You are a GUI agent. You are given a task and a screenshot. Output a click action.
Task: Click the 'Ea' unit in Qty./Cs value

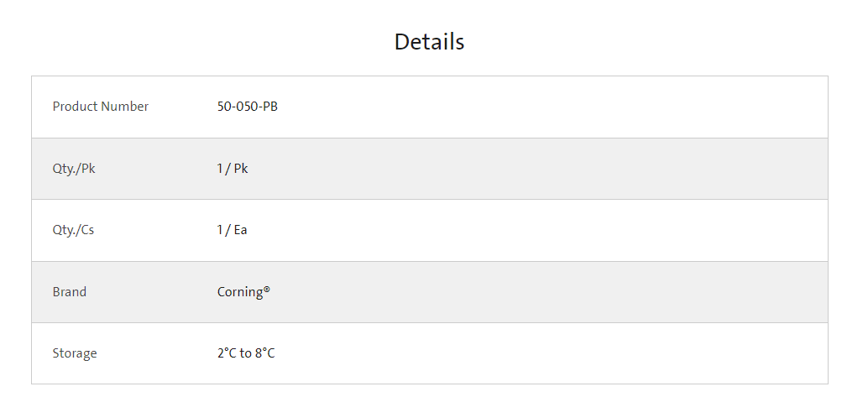pos(240,230)
